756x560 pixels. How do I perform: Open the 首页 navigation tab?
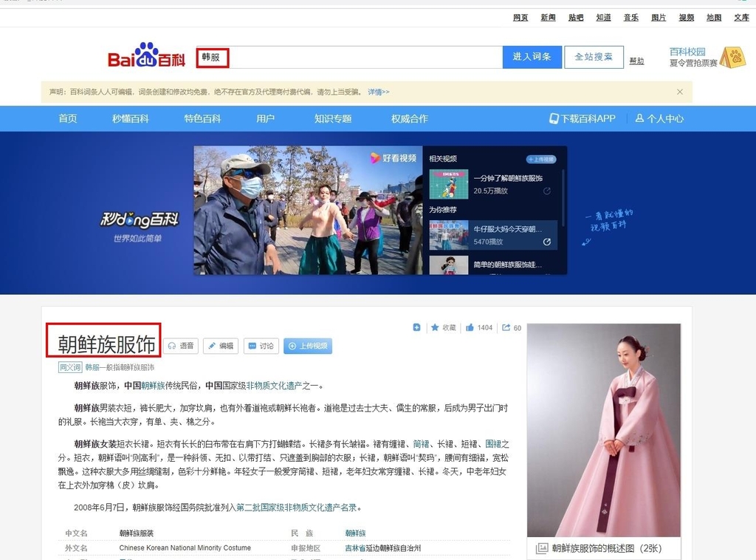[67, 119]
